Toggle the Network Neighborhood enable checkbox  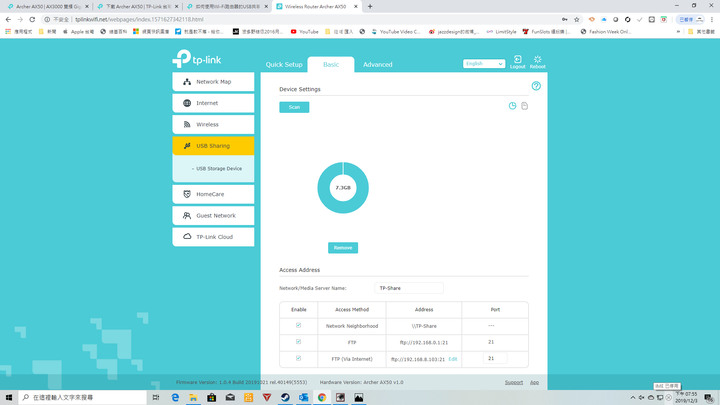click(298, 326)
